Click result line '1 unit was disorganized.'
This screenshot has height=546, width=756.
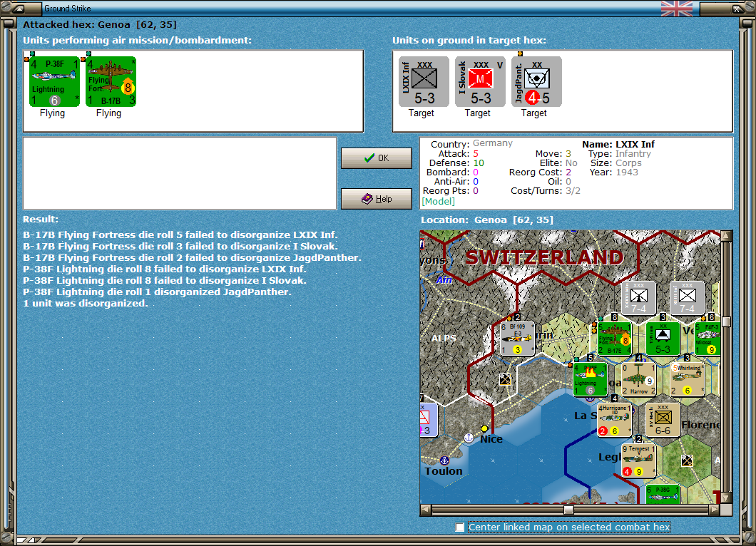tap(86, 304)
